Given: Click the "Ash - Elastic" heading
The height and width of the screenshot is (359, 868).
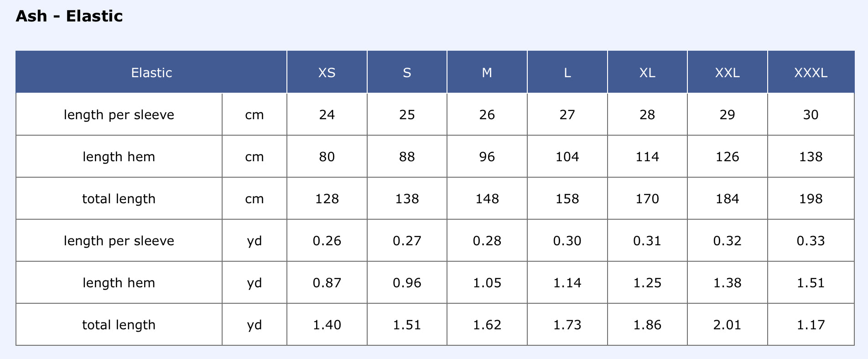Looking at the screenshot, I should (x=69, y=16).
